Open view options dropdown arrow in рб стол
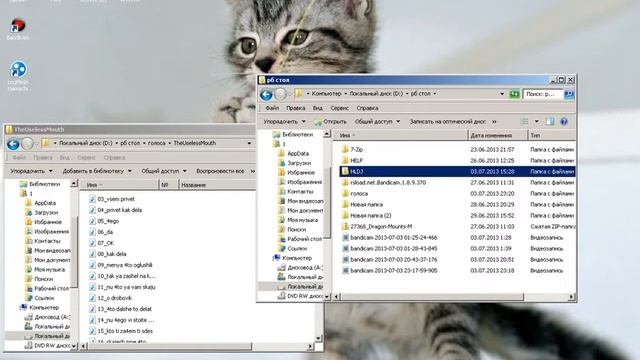 tap(536, 122)
